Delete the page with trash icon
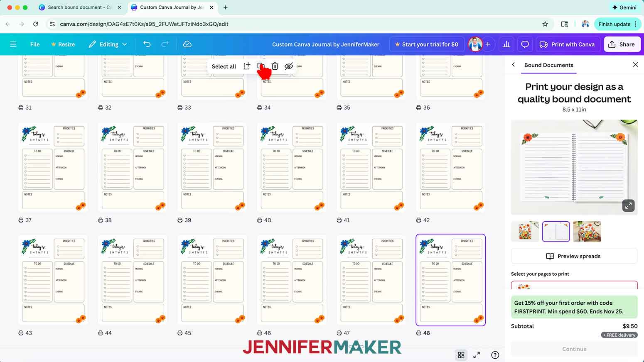This screenshot has width=644, height=362. [x=275, y=66]
